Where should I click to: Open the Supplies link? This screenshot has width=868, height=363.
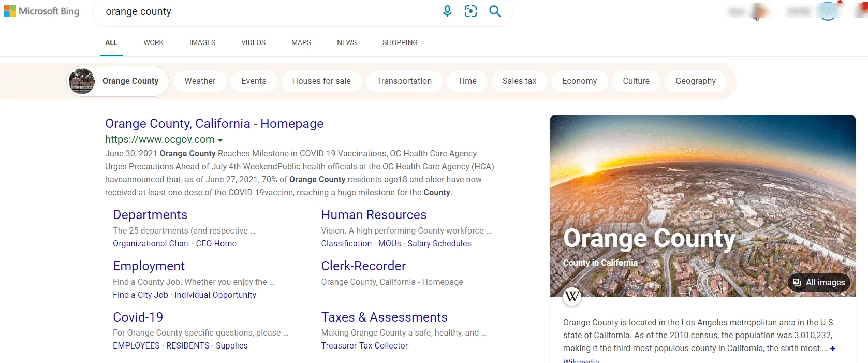tap(232, 346)
